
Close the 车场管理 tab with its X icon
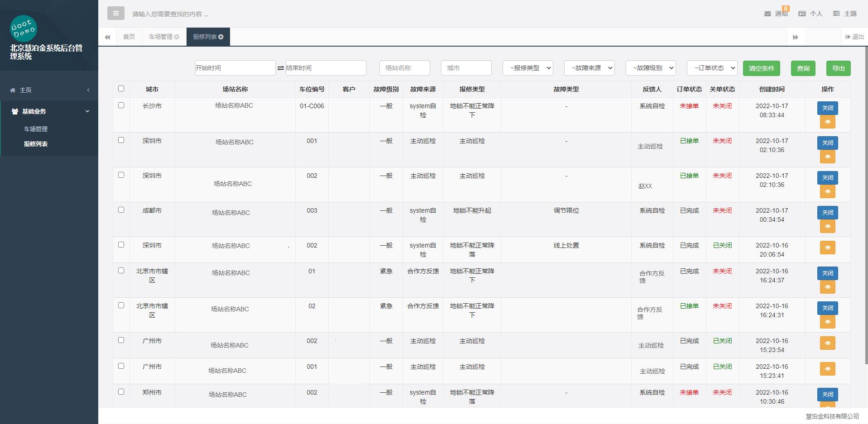coord(177,37)
